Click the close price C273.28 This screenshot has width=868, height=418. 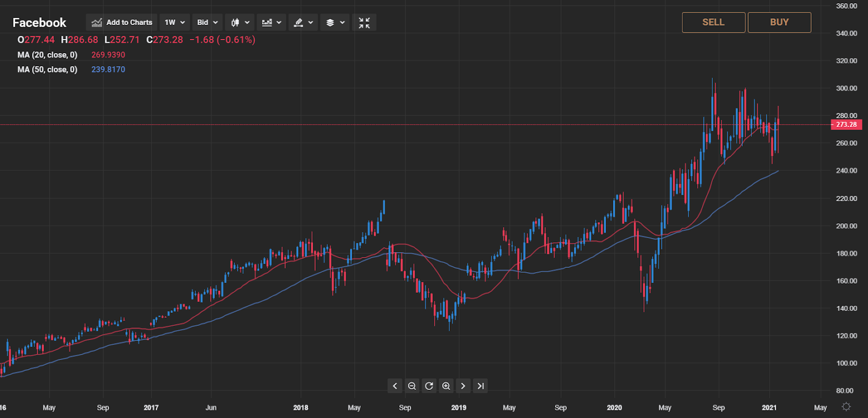click(x=164, y=40)
